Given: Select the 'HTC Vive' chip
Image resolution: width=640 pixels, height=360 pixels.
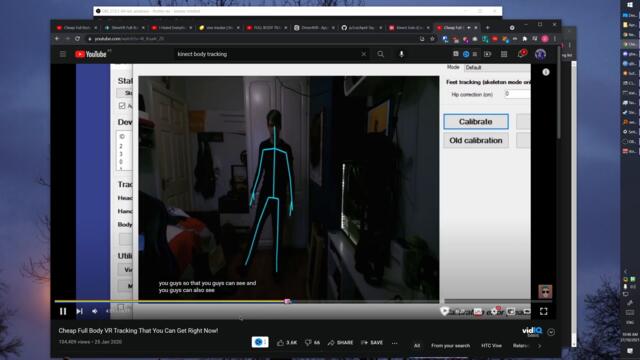Looking at the screenshot, I should (x=491, y=346).
